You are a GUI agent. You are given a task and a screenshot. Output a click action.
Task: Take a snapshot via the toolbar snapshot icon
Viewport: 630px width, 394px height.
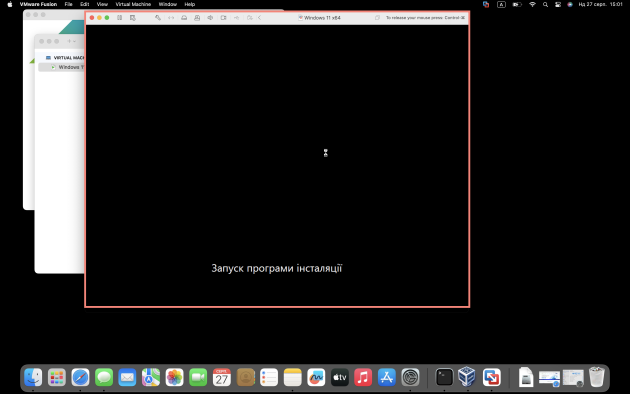pyautogui.click(x=133, y=18)
